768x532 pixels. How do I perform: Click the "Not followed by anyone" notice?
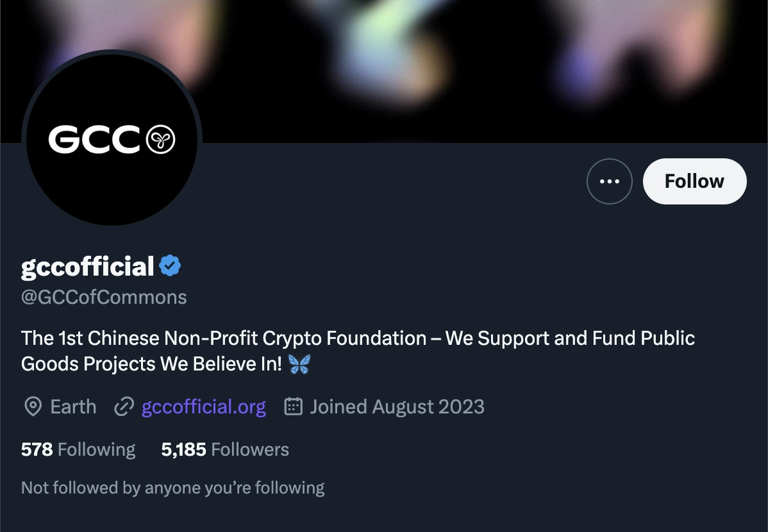coord(172,488)
